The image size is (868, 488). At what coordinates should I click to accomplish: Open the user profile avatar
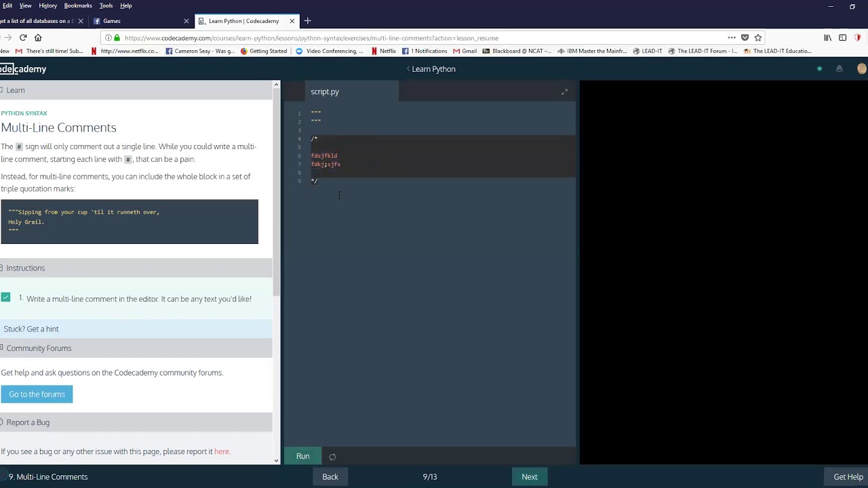[861, 68]
